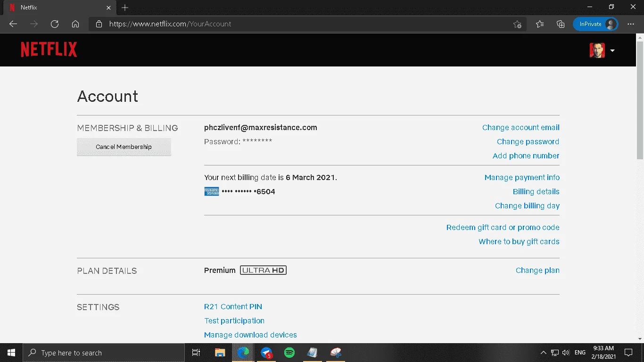Go back with the browser back arrow
The height and width of the screenshot is (362, 644).
pyautogui.click(x=13, y=24)
